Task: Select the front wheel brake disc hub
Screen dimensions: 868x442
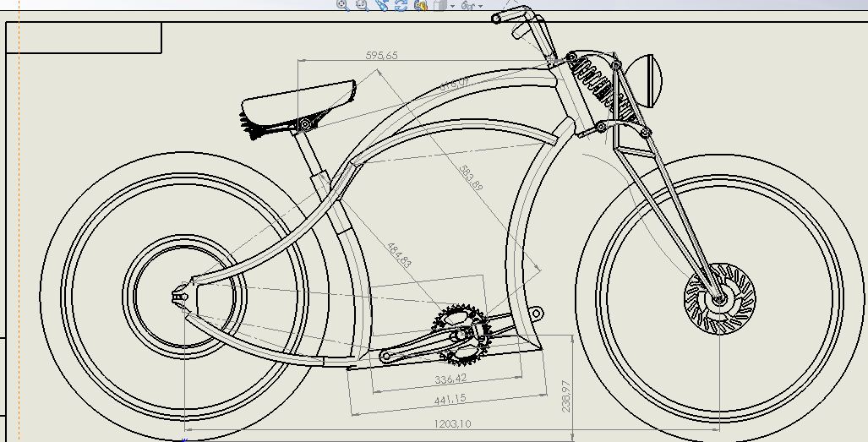Action: tap(719, 298)
